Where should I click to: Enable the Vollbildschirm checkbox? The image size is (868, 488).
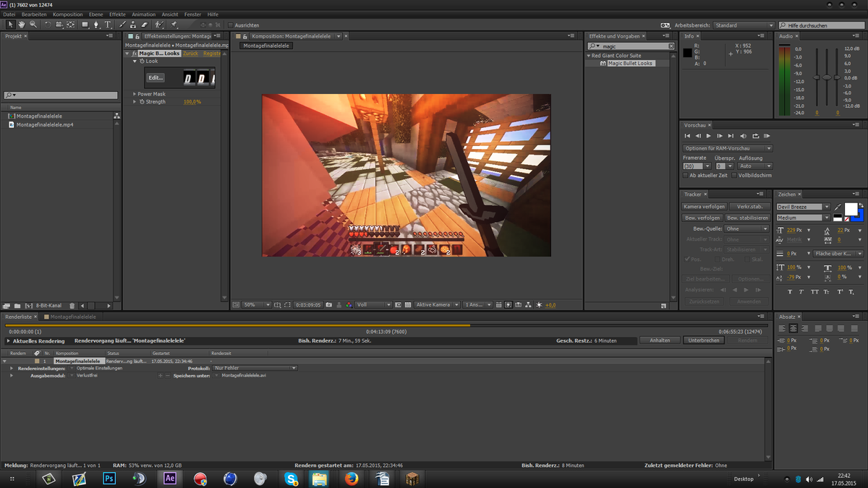734,176
